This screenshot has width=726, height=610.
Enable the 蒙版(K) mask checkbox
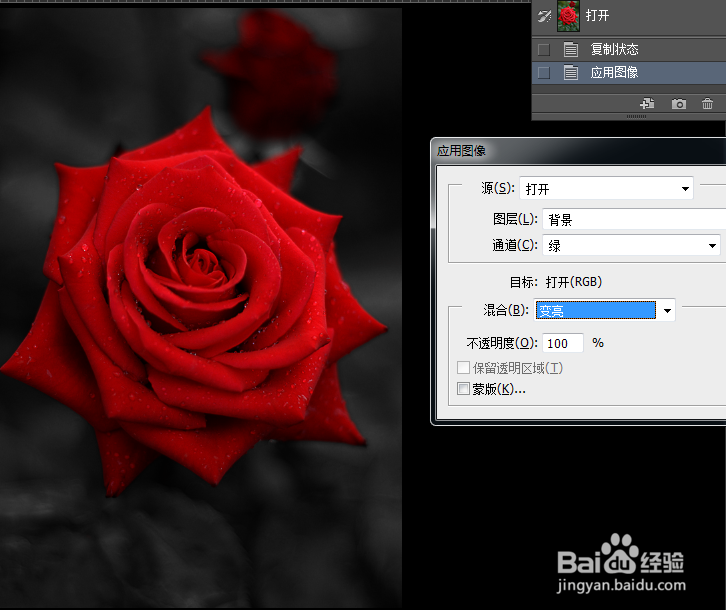(463, 389)
